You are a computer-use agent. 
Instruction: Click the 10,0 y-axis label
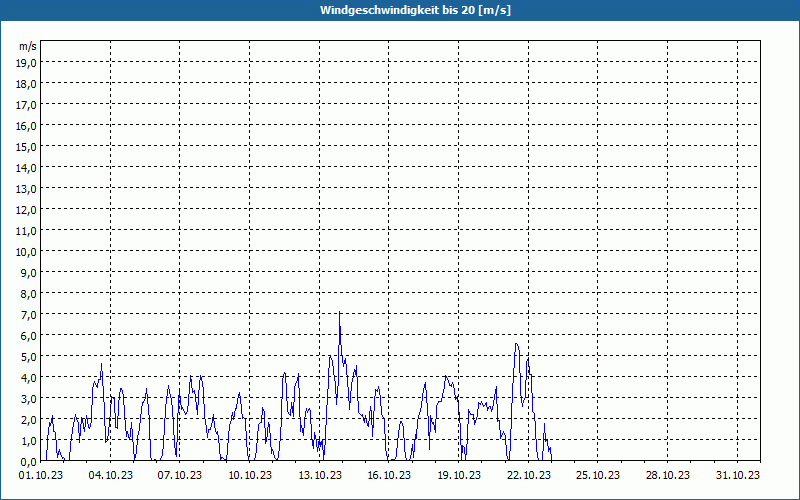pos(26,252)
